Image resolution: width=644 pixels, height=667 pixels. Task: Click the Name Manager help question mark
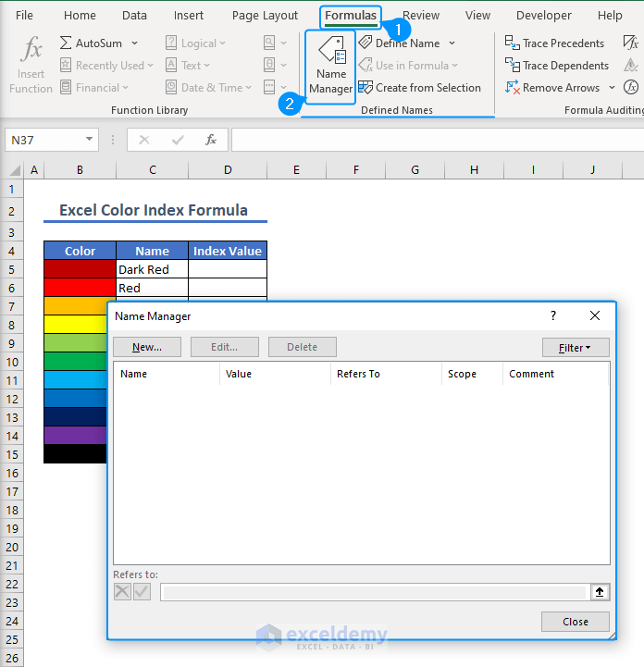pos(553,315)
